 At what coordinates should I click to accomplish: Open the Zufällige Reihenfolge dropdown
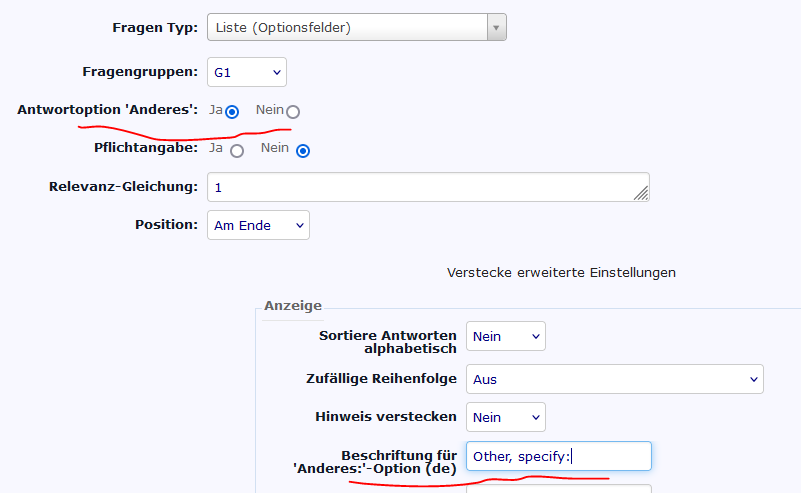[x=614, y=379]
